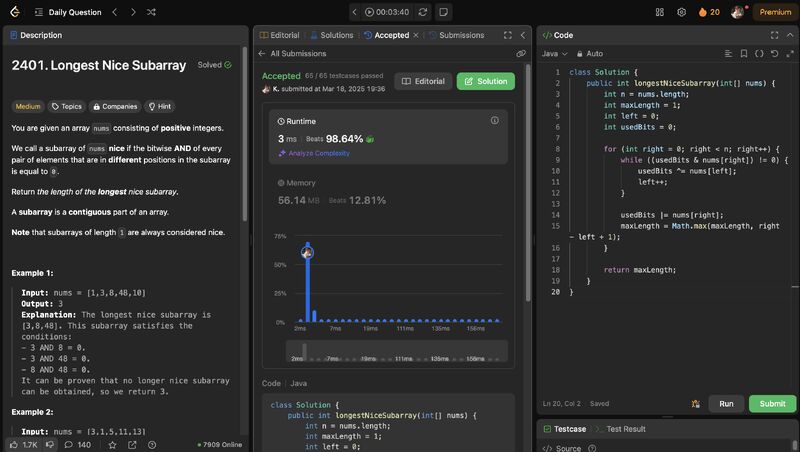Toggle the Auto lock setting
The image size is (800, 452).
589,53
